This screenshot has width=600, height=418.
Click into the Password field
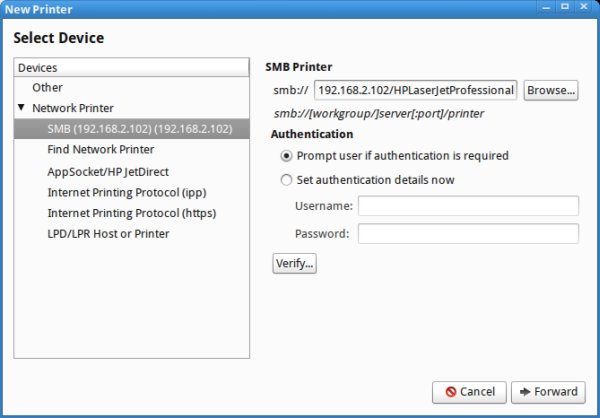tap(468, 234)
